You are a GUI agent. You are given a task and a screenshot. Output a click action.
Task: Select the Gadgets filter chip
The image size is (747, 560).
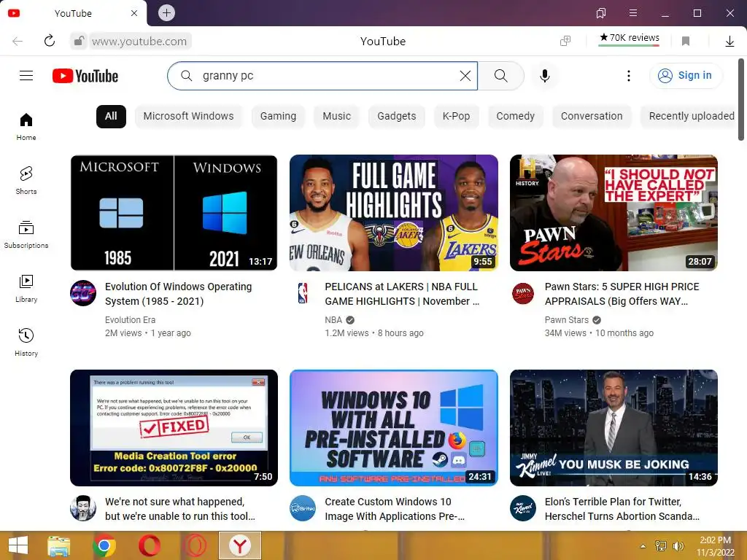click(x=397, y=116)
